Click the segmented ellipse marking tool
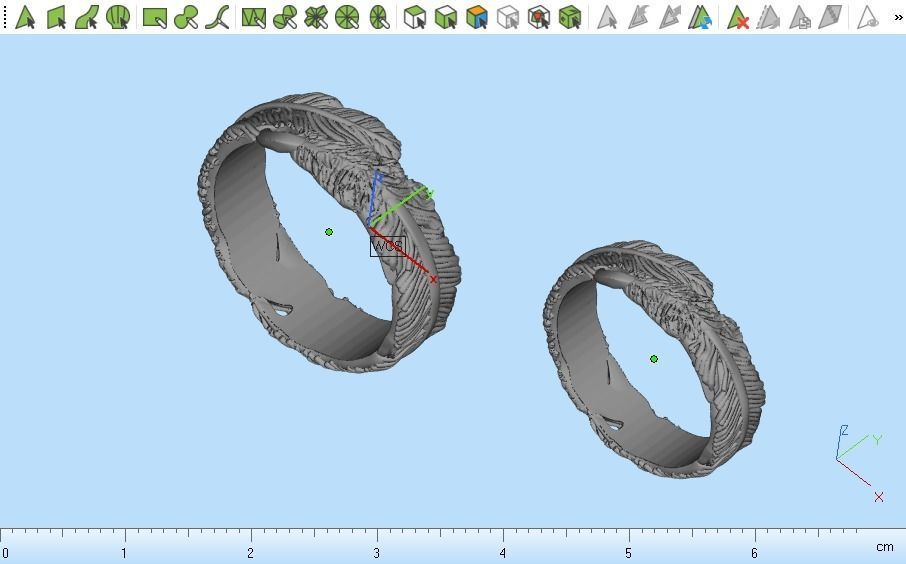The width and height of the screenshot is (906, 564). (378, 17)
